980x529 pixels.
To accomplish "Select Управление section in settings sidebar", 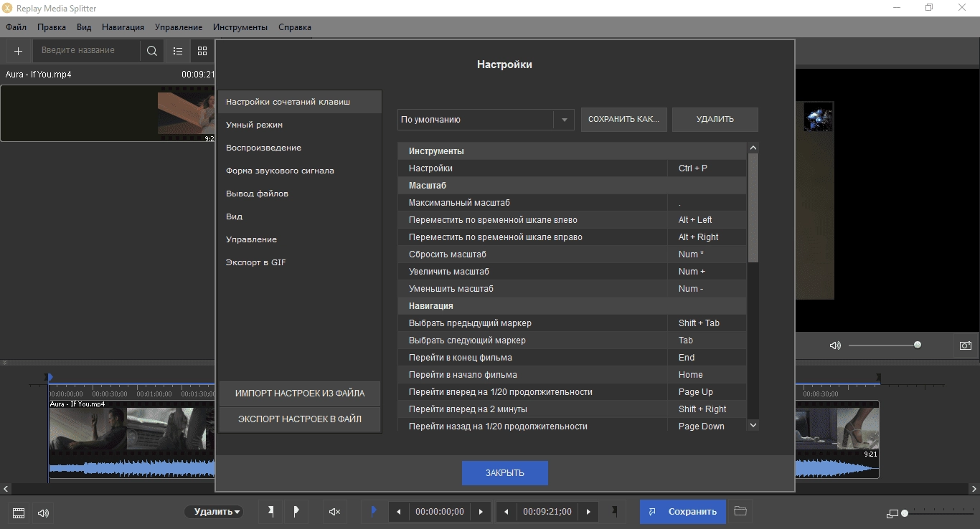I will [x=300, y=239].
